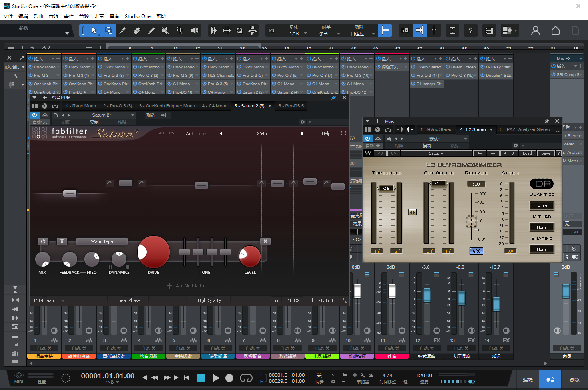Click the 24 Bits quantize field

point(542,206)
